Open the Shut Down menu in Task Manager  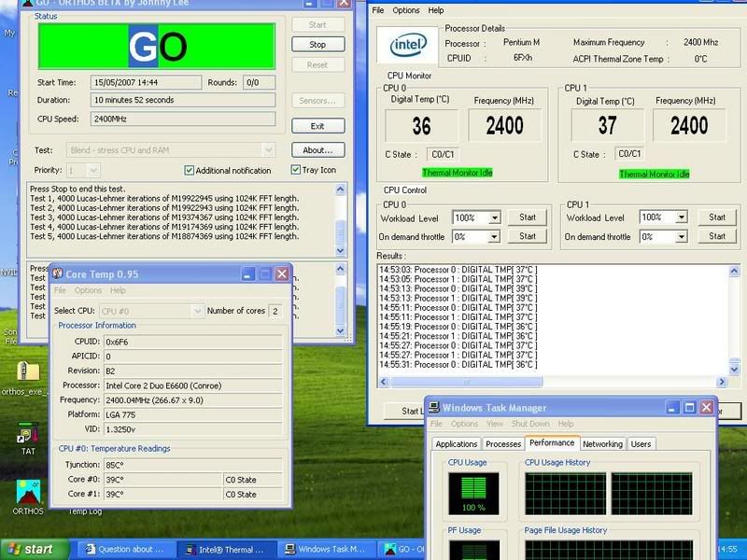point(530,424)
